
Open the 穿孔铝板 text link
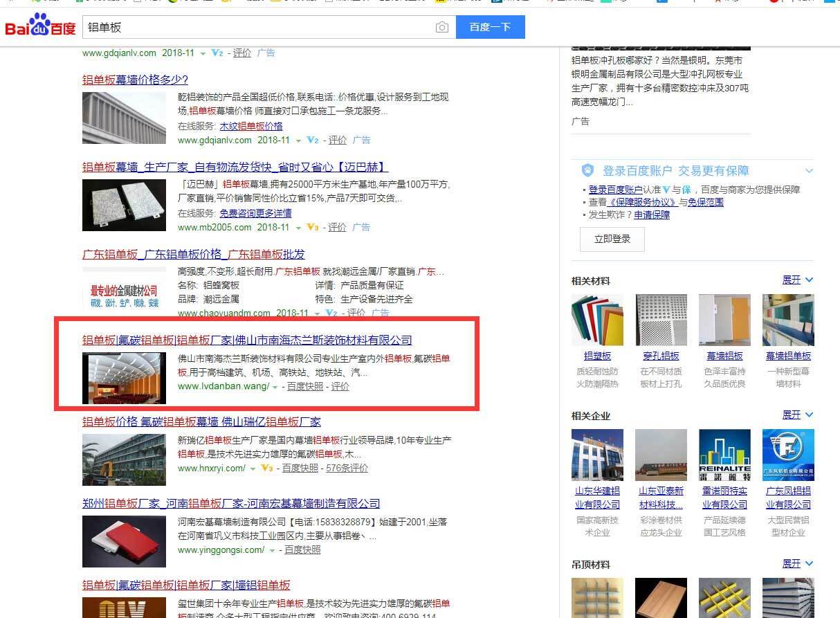(x=661, y=356)
